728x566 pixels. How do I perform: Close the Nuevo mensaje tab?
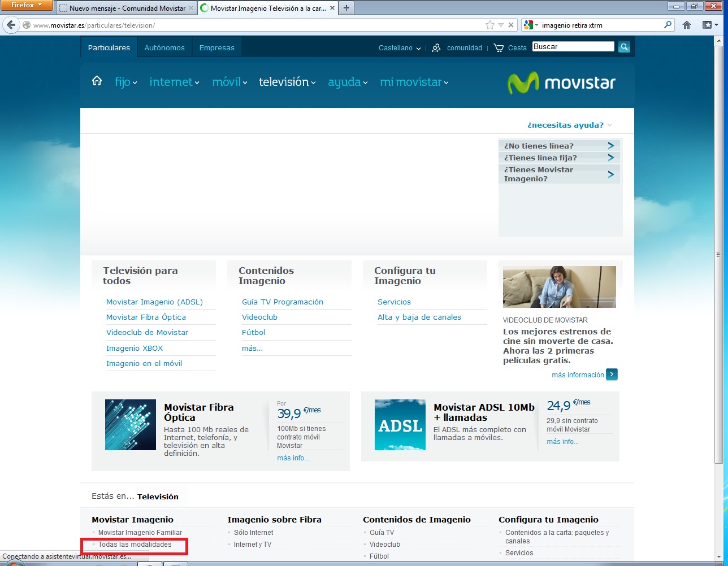point(190,8)
